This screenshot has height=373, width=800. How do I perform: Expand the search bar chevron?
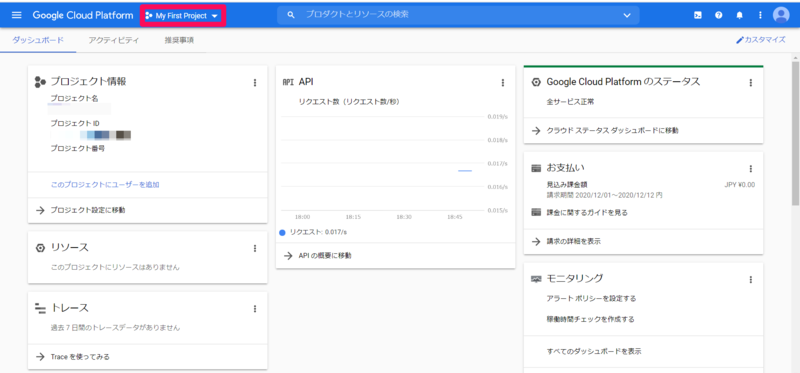click(x=627, y=15)
